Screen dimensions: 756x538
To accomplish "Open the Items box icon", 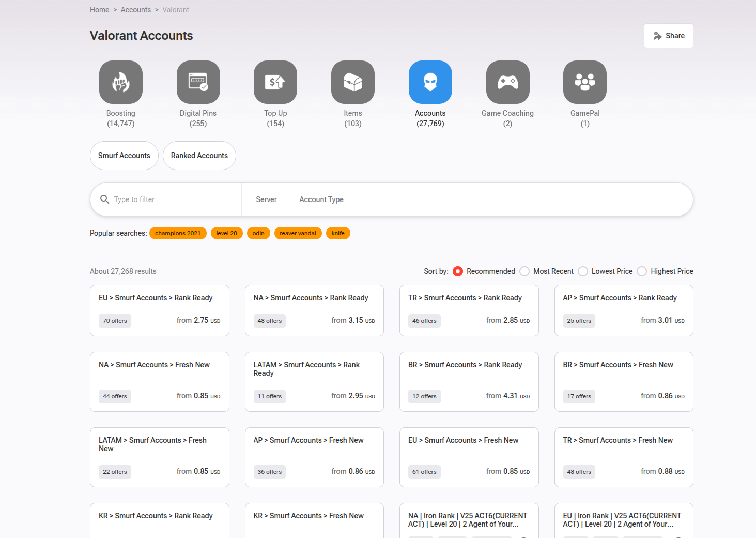I will (x=352, y=82).
